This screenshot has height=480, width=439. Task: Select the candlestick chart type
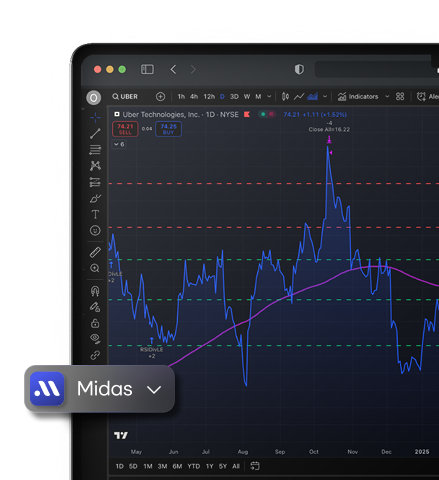pyautogui.click(x=285, y=97)
